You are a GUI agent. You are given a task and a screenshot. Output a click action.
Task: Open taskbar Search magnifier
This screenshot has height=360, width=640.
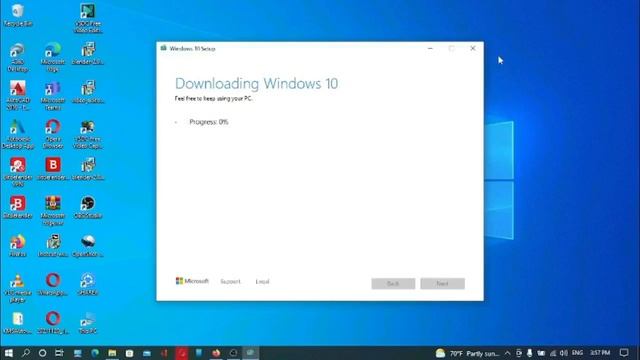(26, 353)
